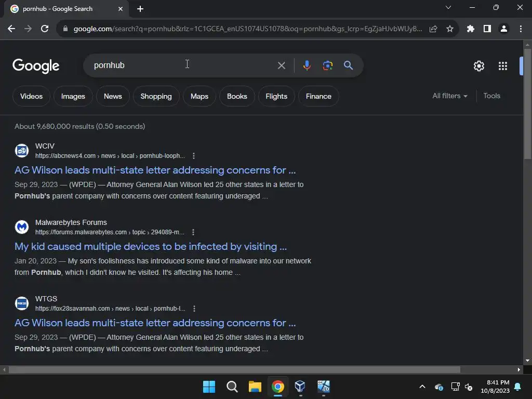The width and height of the screenshot is (532, 399).
Task: Open a new browser tab
Action: click(x=140, y=9)
